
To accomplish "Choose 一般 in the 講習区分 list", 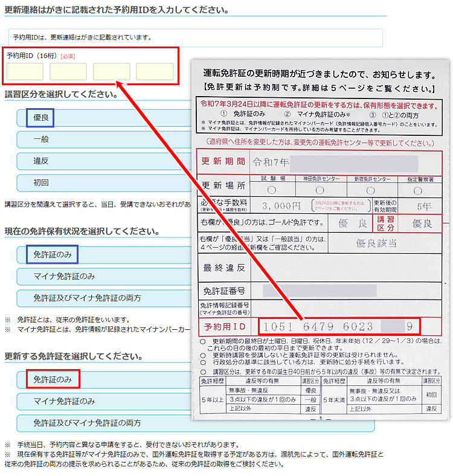I will pos(41,140).
